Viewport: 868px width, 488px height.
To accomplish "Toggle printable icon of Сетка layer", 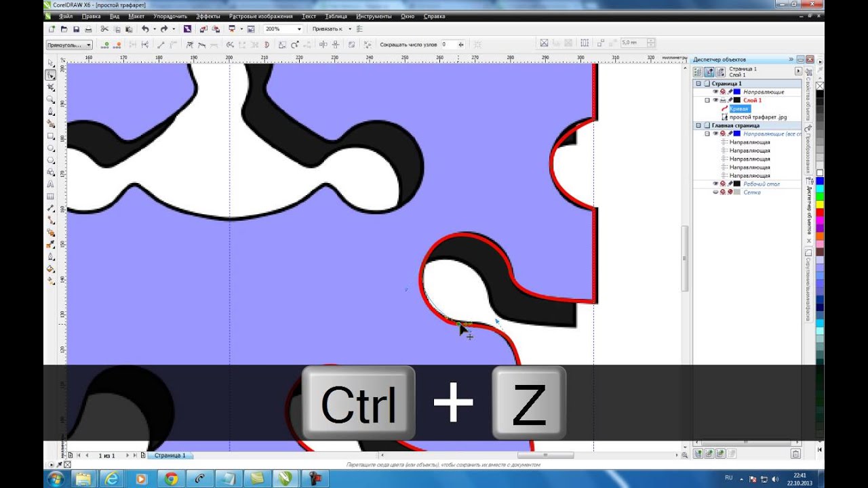I will [723, 192].
